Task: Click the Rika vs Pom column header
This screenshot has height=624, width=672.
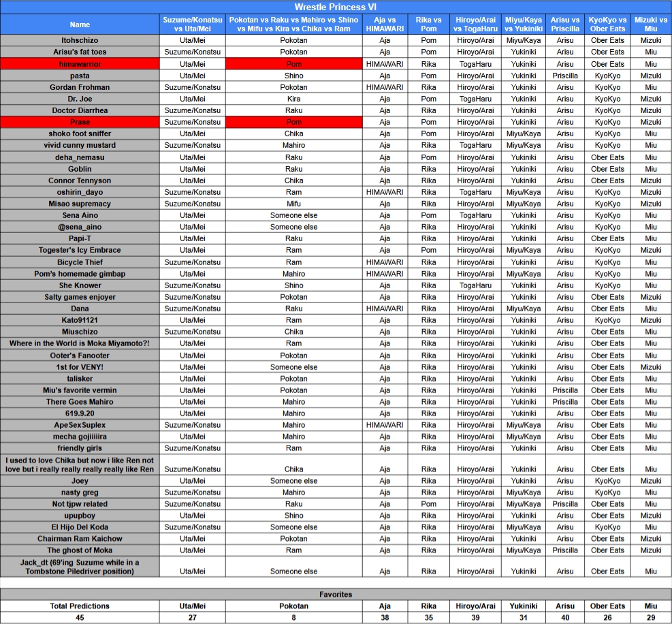Action: point(428,25)
